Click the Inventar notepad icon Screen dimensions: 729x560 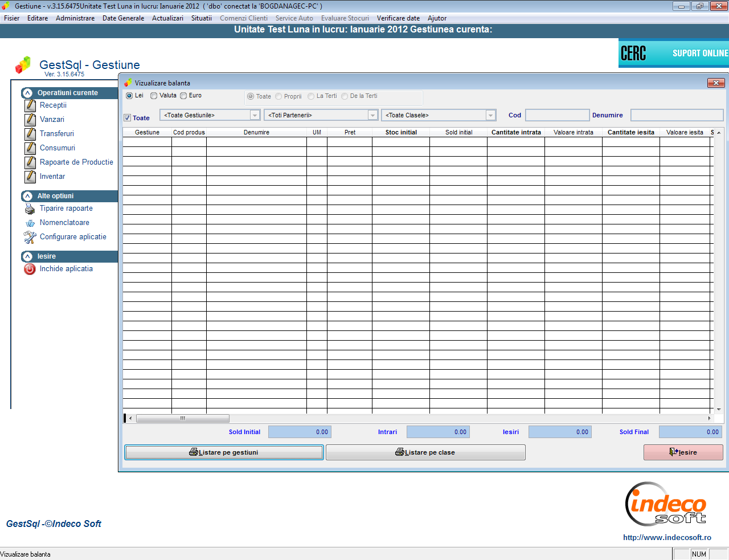tap(30, 177)
